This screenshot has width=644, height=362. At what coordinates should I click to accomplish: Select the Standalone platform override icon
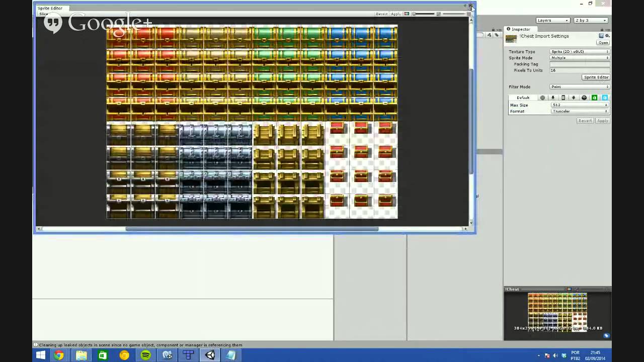tap(553, 98)
